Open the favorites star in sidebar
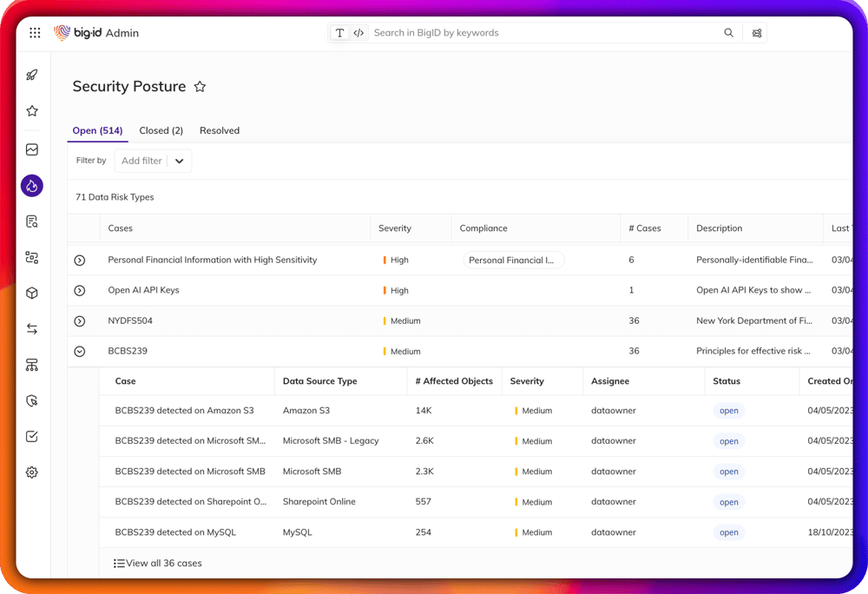Image resolution: width=868 pixels, height=594 pixels. pos(32,110)
